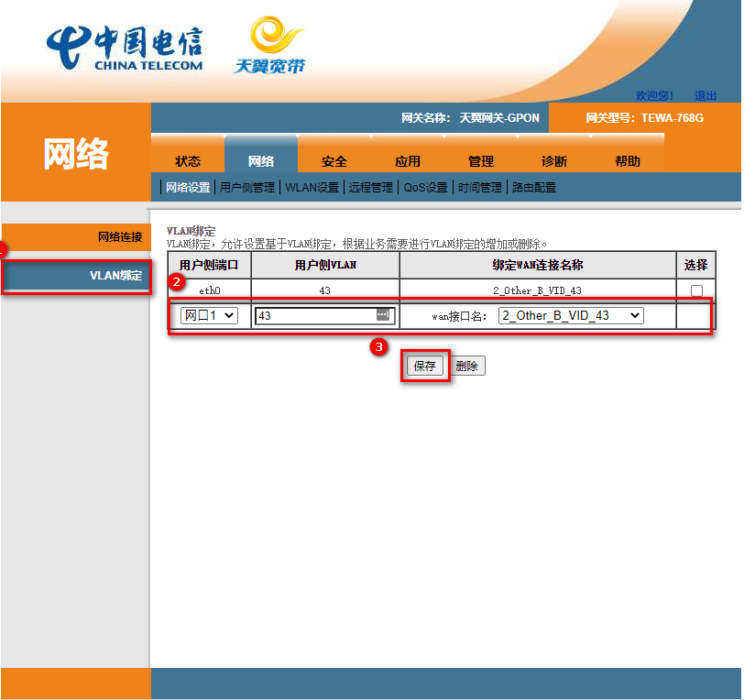
Task: Click the 43 value in eth0 row
Action: click(x=324, y=290)
